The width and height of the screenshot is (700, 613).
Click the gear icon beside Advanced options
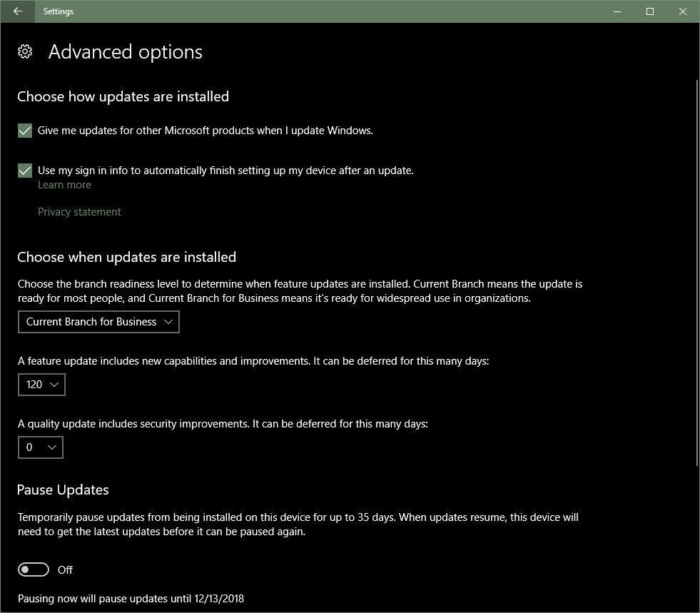click(25, 52)
